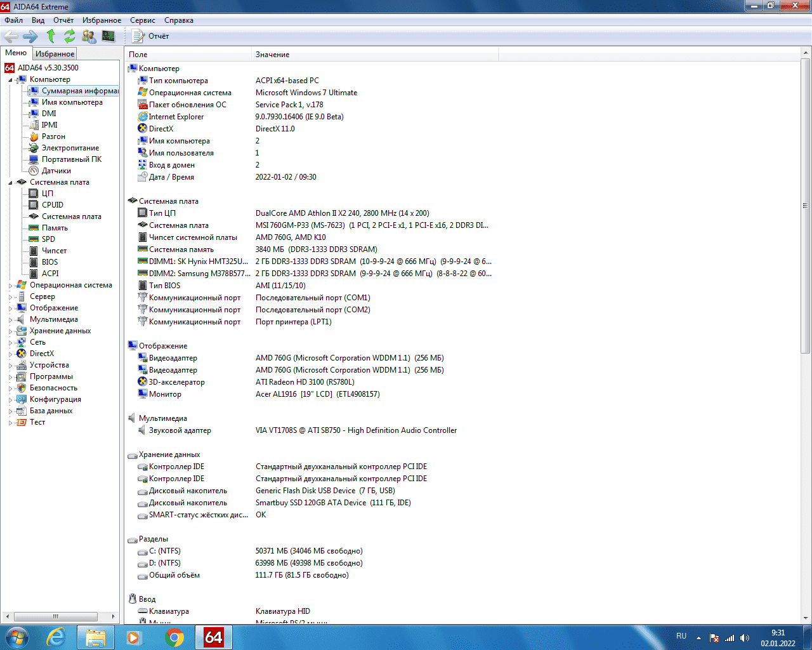Go back with the left arrow toolbar icon
812x650 pixels.
click(x=11, y=36)
